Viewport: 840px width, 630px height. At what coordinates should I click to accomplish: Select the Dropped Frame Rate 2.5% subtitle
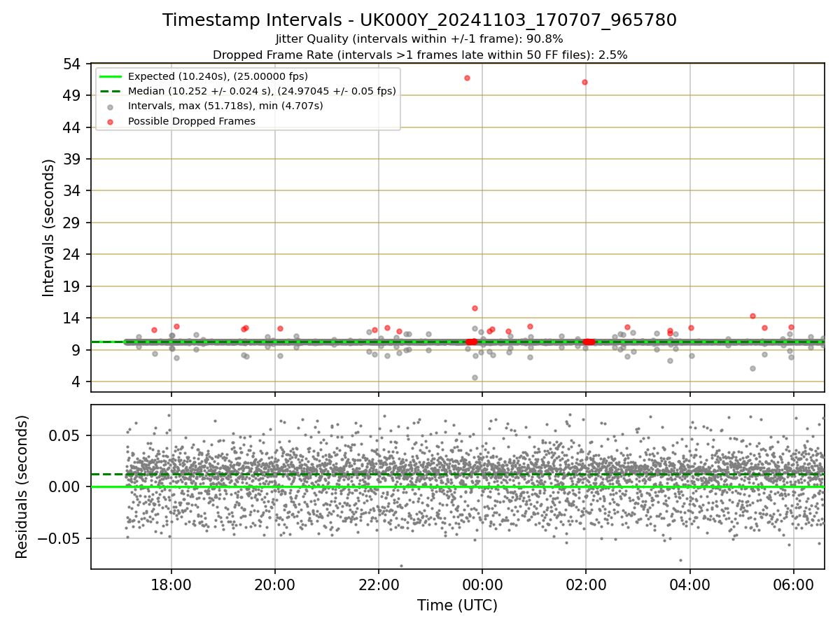point(419,55)
